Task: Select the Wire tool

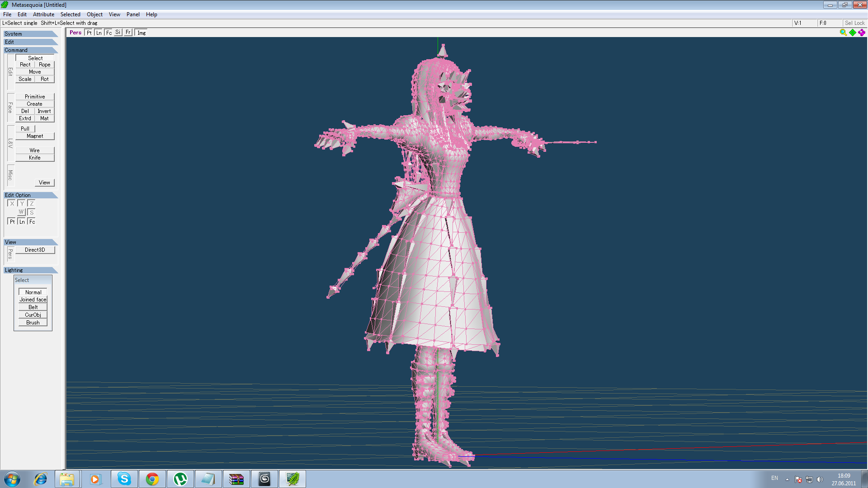Action: [x=34, y=150]
